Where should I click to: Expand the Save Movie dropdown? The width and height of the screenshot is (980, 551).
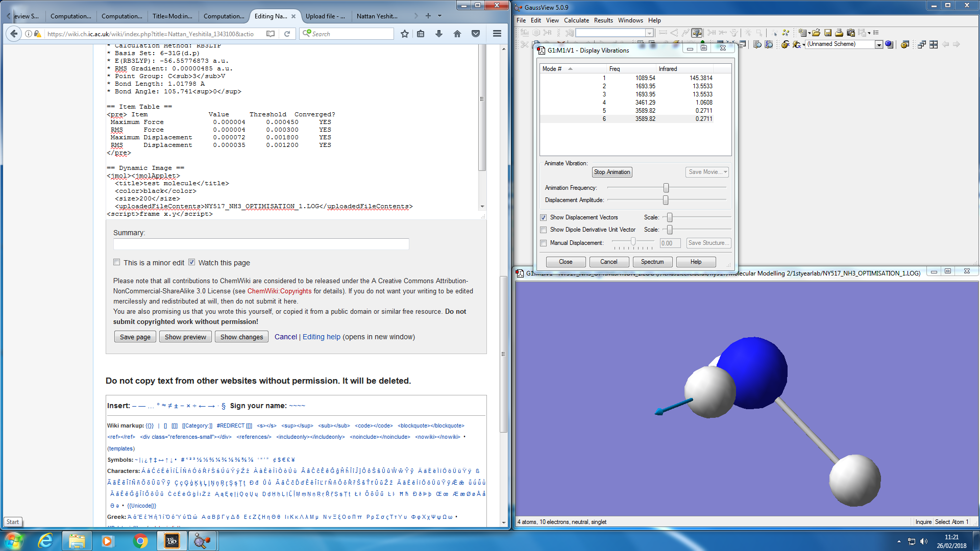[x=725, y=172]
